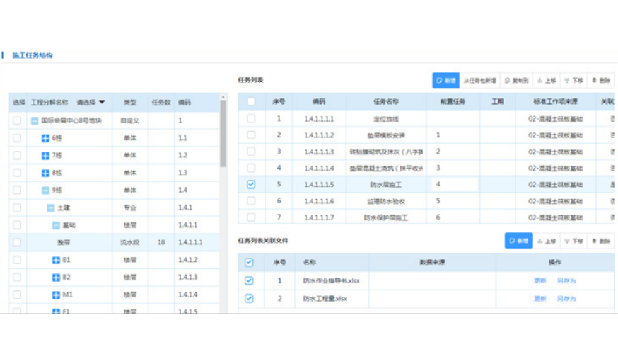Click 另存为 link for 防水作业指导书.xlsx
Image resolution: width=618 pixels, height=364 pixels.
point(566,281)
